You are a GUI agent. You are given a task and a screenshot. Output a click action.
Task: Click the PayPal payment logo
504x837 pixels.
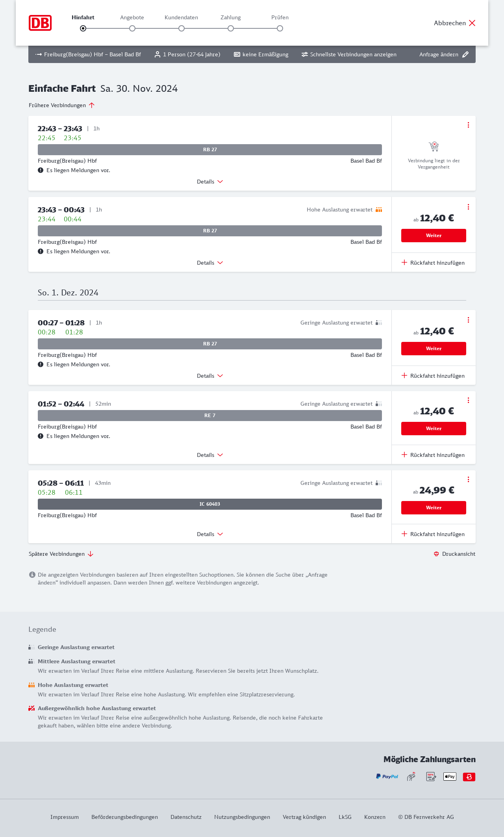[x=387, y=776]
